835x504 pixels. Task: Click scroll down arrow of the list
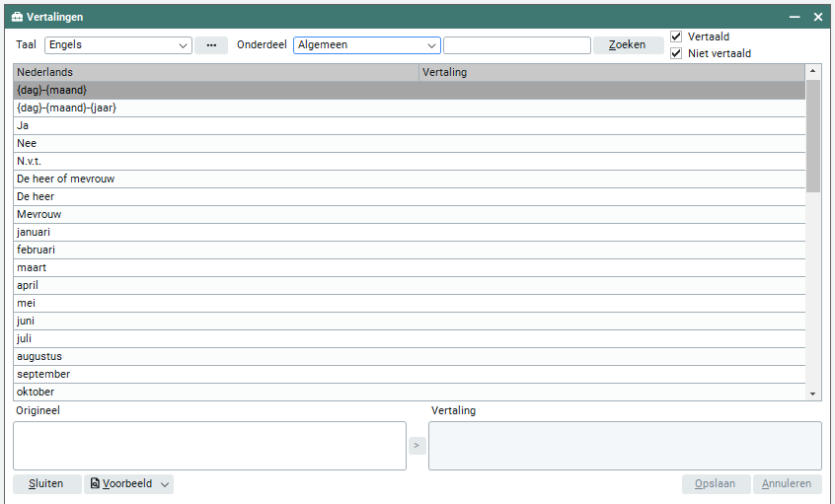[813, 394]
